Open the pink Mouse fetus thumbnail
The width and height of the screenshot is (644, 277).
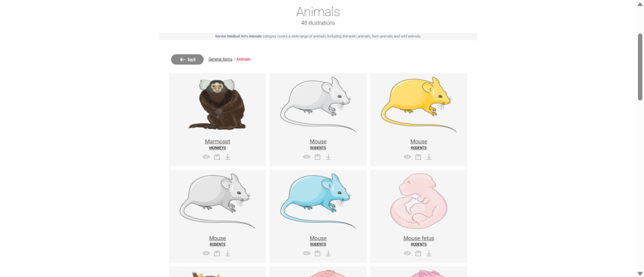(419, 201)
